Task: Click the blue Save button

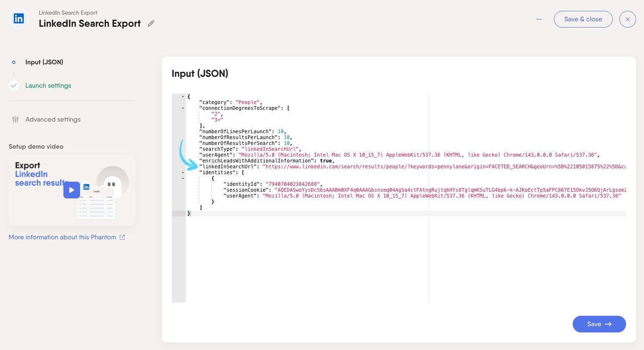Action: [599, 324]
